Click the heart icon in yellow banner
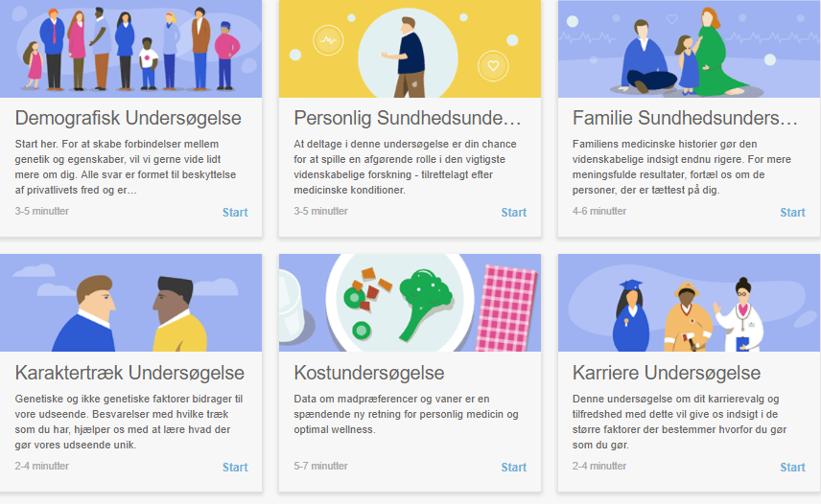The image size is (821, 504). pyautogui.click(x=493, y=66)
